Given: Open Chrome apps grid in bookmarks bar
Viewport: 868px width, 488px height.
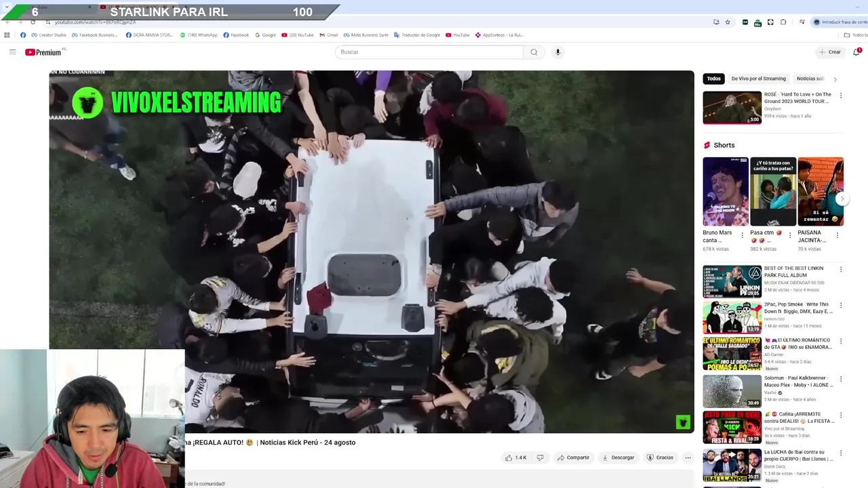Looking at the screenshot, I should point(7,35).
